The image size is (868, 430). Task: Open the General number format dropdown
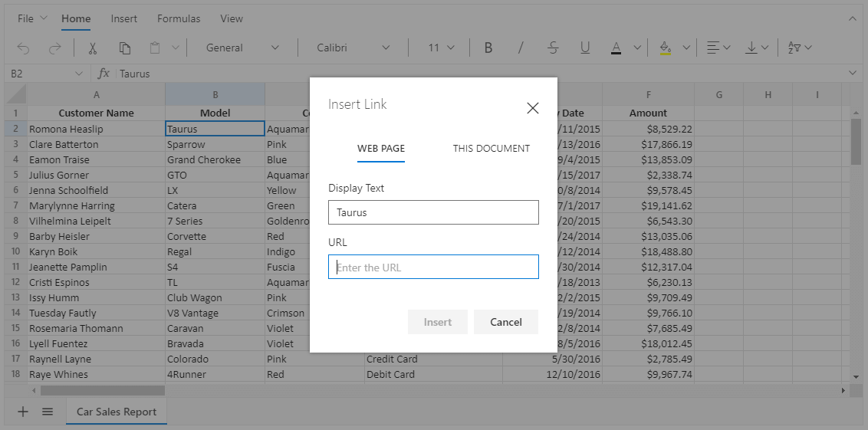click(x=242, y=48)
